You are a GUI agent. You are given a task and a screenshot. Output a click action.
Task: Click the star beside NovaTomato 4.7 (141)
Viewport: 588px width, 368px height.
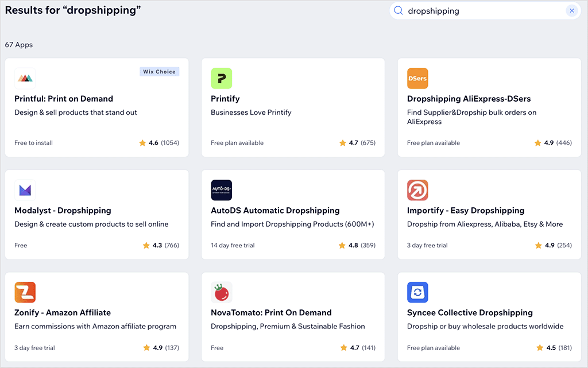tap(344, 348)
